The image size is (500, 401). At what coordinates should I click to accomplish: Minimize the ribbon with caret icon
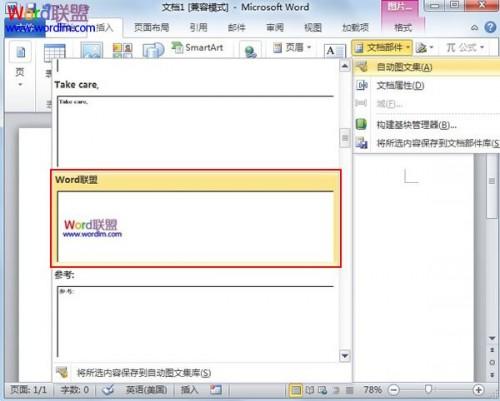coord(474,28)
